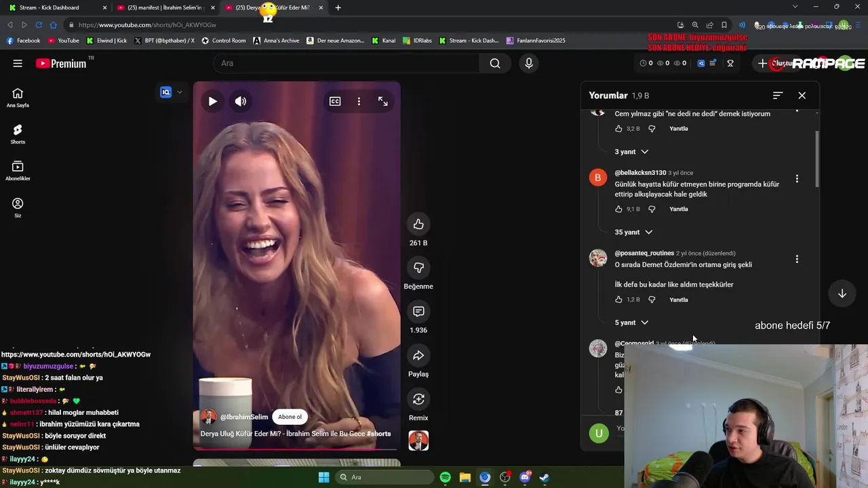Subscribe with the Abone ol button

click(x=290, y=417)
